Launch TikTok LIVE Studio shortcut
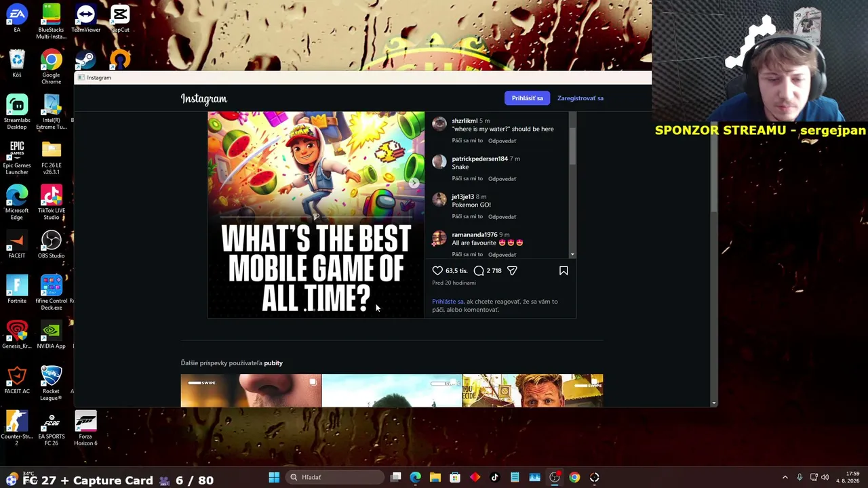Image resolution: width=868 pixels, height=488 pixels. pos(51,203)
